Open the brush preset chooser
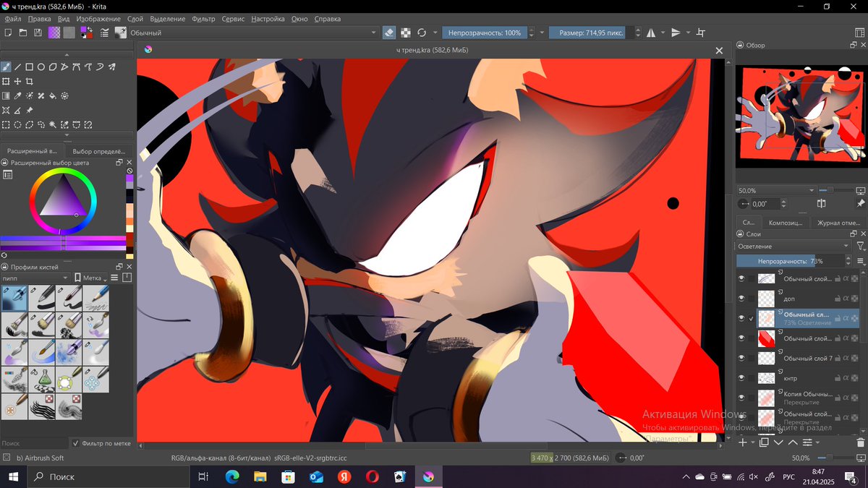Screen dimensions: 868x488 pos(120,33)
